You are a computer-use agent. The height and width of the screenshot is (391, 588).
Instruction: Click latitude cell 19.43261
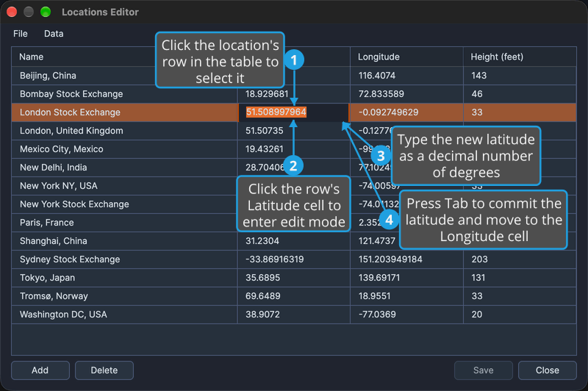[x=293, y=149]
